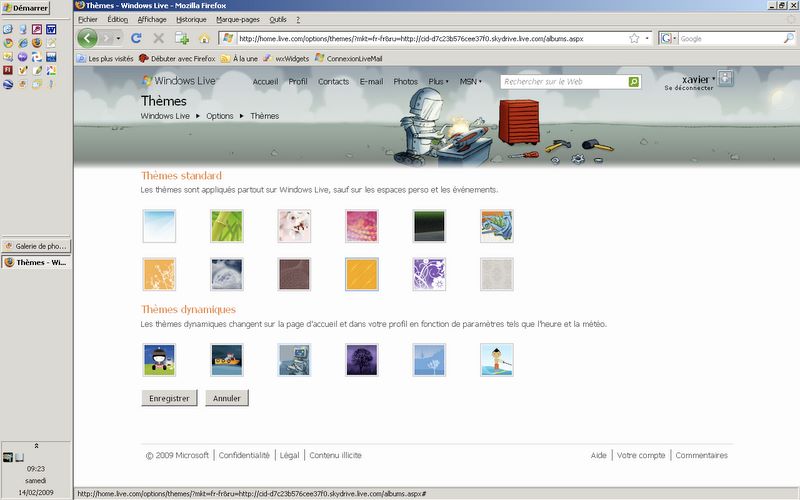Open the Les plus visités bookmark

(x=105, y=59)
